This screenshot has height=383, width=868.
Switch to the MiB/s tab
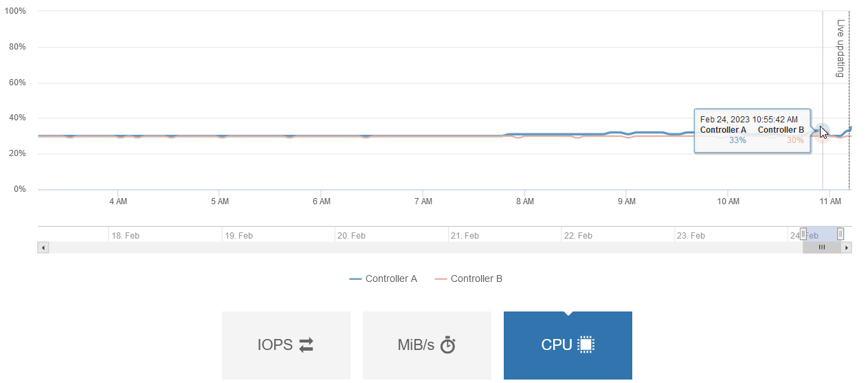click(427, 345)
